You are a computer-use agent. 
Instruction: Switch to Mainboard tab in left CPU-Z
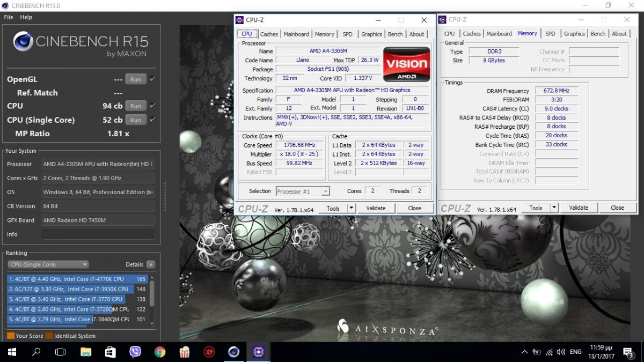coord(296,34)
